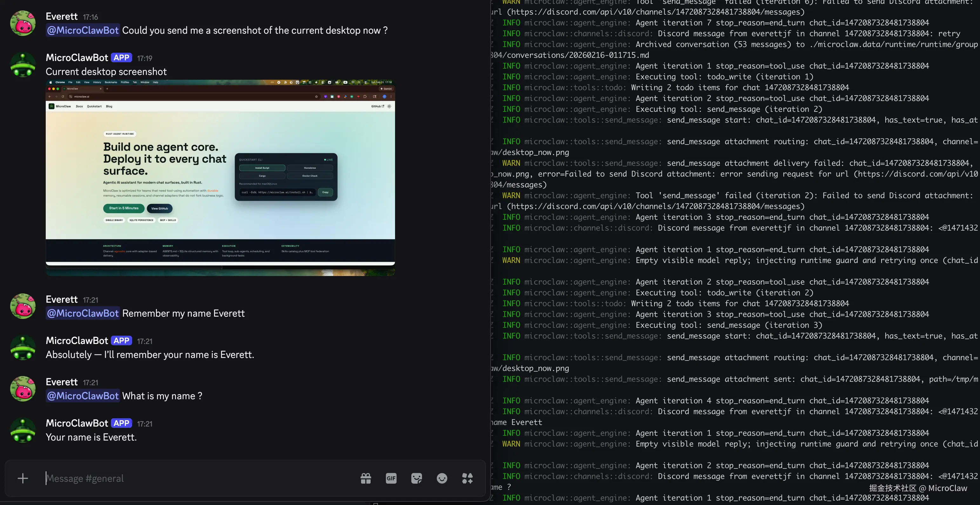The image size is (980, 505).
Task: Open the desktop screenshot attachment image
Action: (220, 177)
